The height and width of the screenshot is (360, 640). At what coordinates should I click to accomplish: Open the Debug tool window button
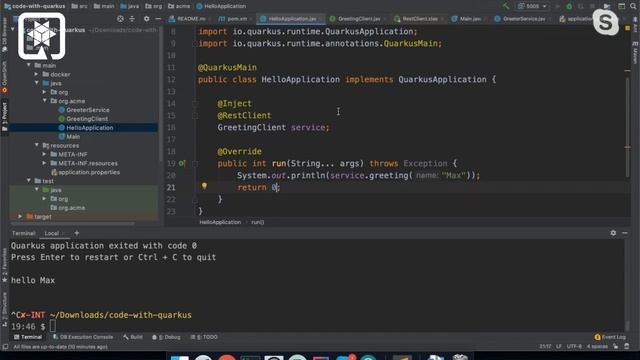pos(167,337)
